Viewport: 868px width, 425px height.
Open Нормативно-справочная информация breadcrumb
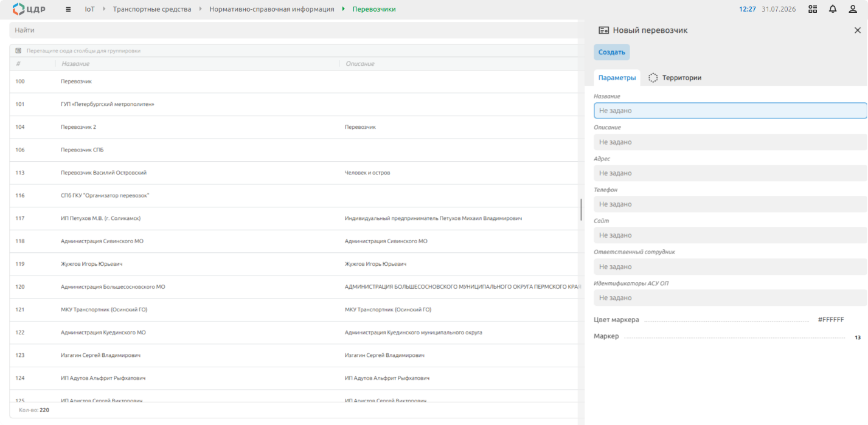[x=272, y=9]
